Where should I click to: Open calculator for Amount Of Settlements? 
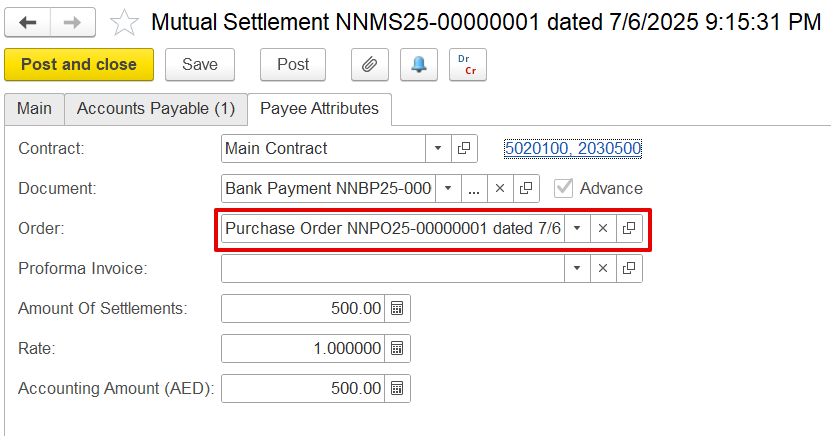click(x=397, y=308)
